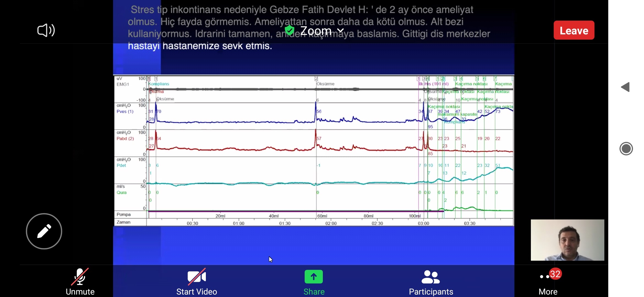Open the annotation pencil tool
Viewport: 644px width, 297px height.
coord(44,231)
